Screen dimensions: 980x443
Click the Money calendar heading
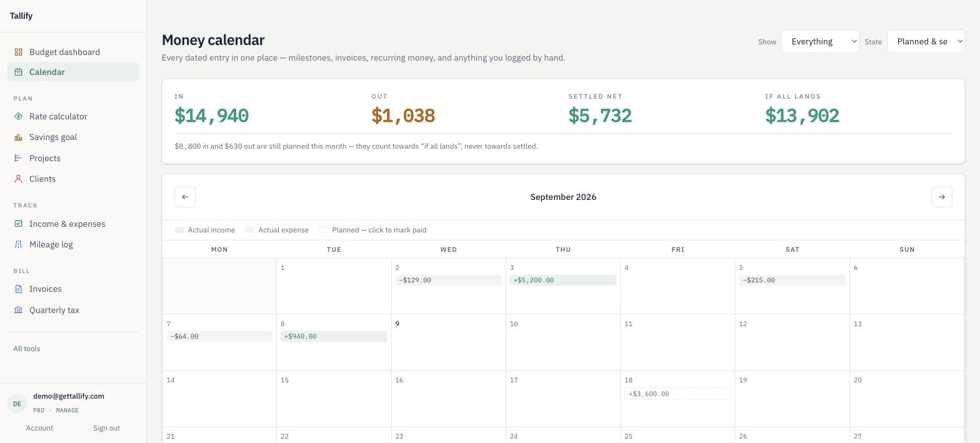point(213,40)
